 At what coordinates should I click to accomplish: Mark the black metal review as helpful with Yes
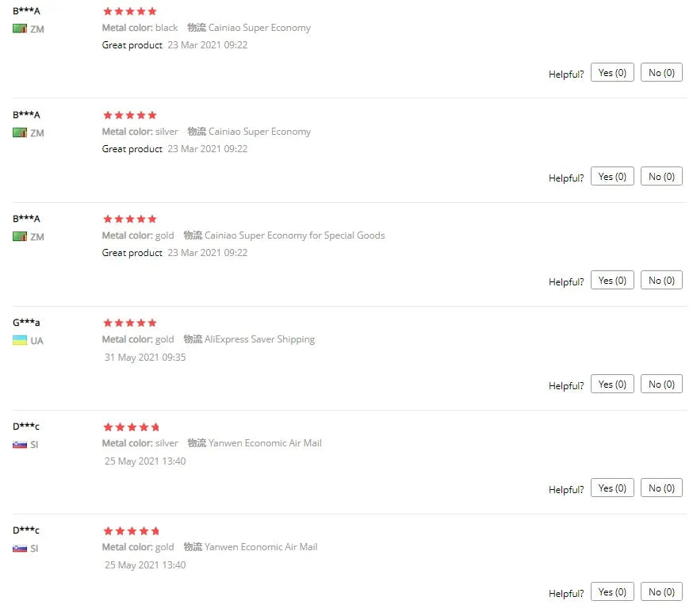612,73
